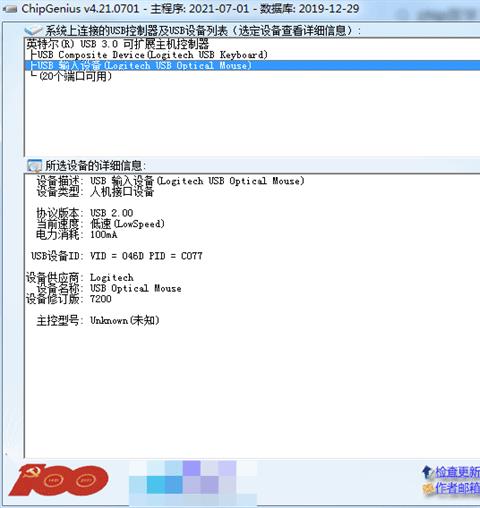Click the 设备修订版: 7200 line

(x=69, y=299)
